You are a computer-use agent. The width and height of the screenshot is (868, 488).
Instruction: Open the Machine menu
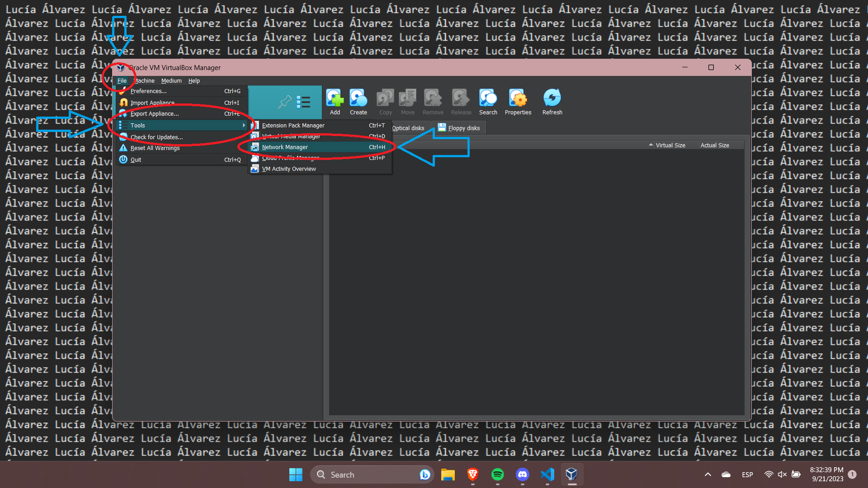(145, 81)
